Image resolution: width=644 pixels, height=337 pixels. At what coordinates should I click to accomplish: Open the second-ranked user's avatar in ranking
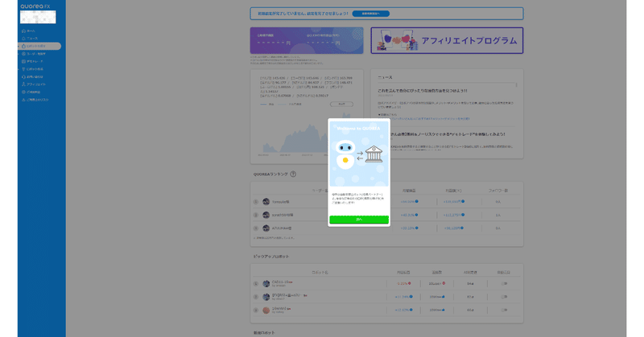(266, 215)
